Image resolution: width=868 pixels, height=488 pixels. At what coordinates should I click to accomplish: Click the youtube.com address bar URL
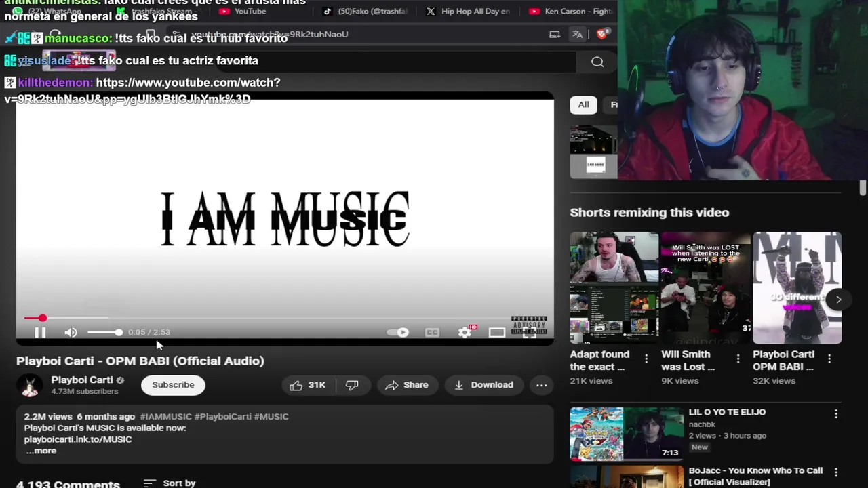tap(269, 34)
